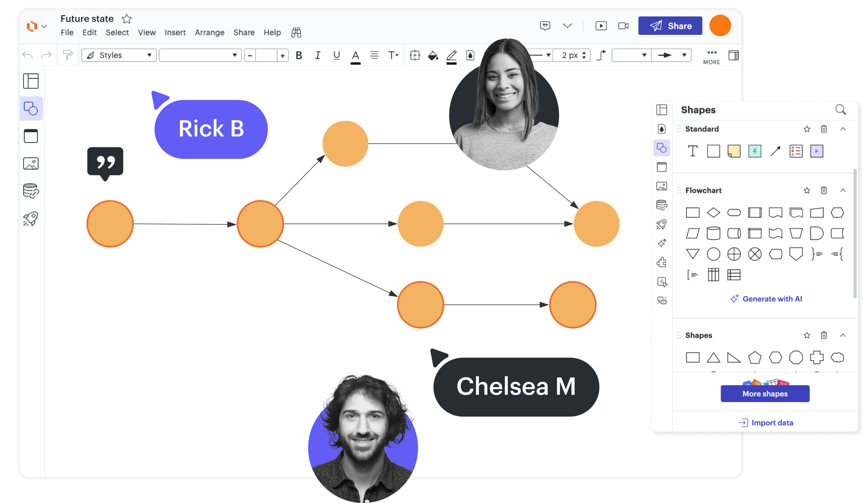Open the Insert menu
868x503 pixels.
(x=175, y=32)
